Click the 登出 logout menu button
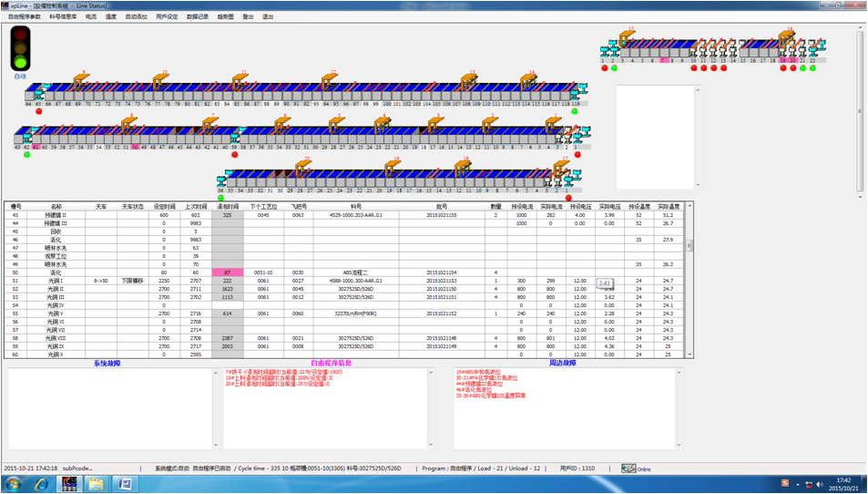This screenshot has height=494, width=868. click(248, 16)
